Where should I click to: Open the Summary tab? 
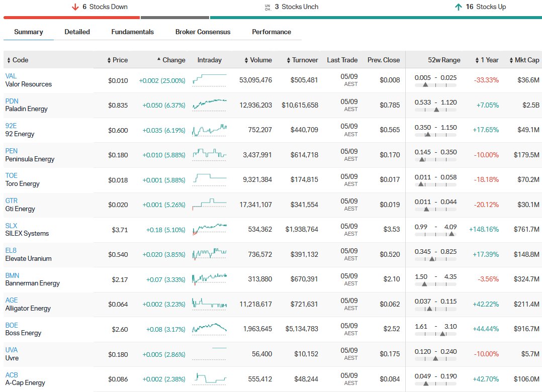(x=28, y=32)
